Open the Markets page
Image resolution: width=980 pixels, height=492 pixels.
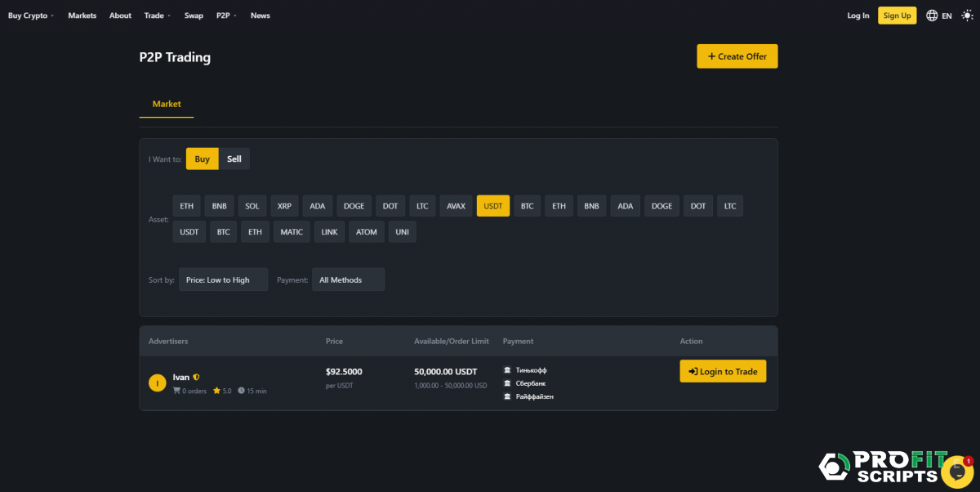tap(82, 16)
